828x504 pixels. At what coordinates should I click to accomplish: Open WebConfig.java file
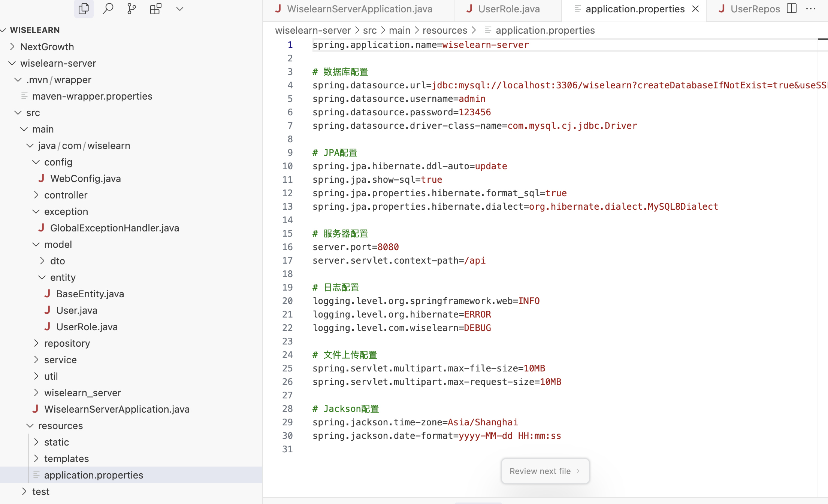pyautogui.click(x=131, y=179)
